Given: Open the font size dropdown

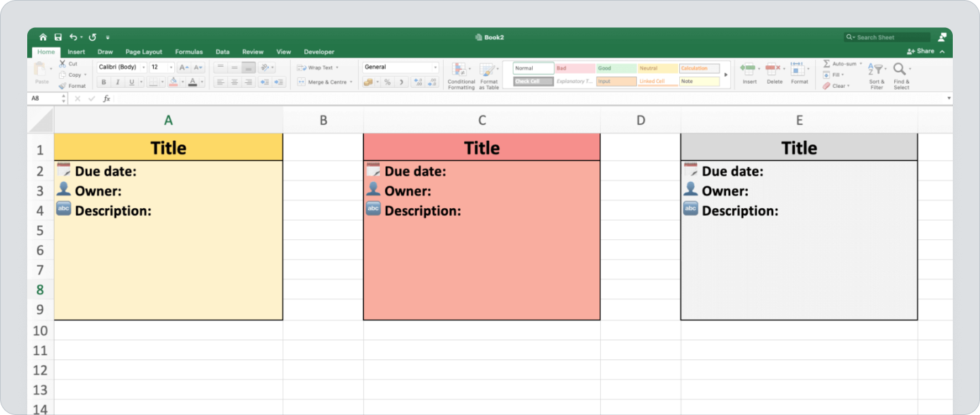Looking at the screenshot, I should pyautogui.click(x=170, y=67).
